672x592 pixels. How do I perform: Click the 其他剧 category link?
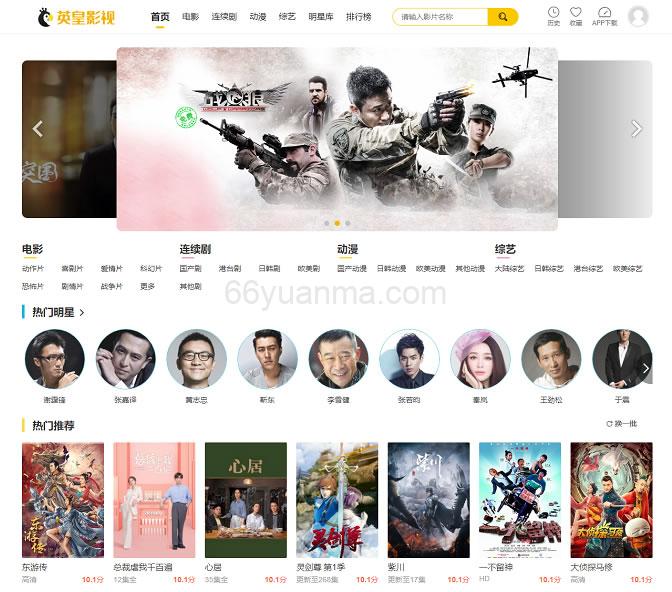pos(191,286)
